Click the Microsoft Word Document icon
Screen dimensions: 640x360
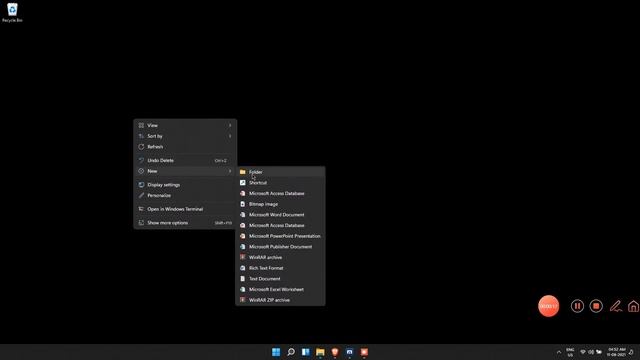242,214
